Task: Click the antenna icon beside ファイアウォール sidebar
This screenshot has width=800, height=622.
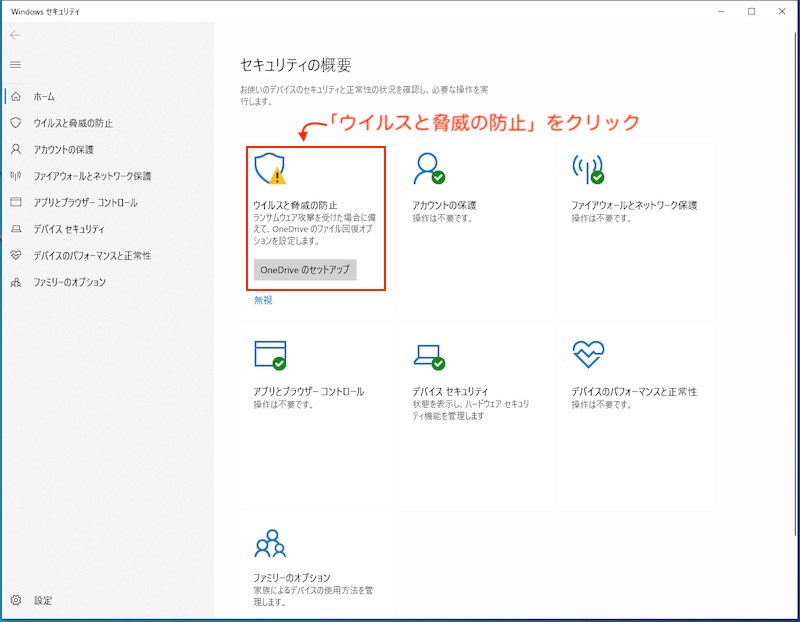Action: click(16, 176)
